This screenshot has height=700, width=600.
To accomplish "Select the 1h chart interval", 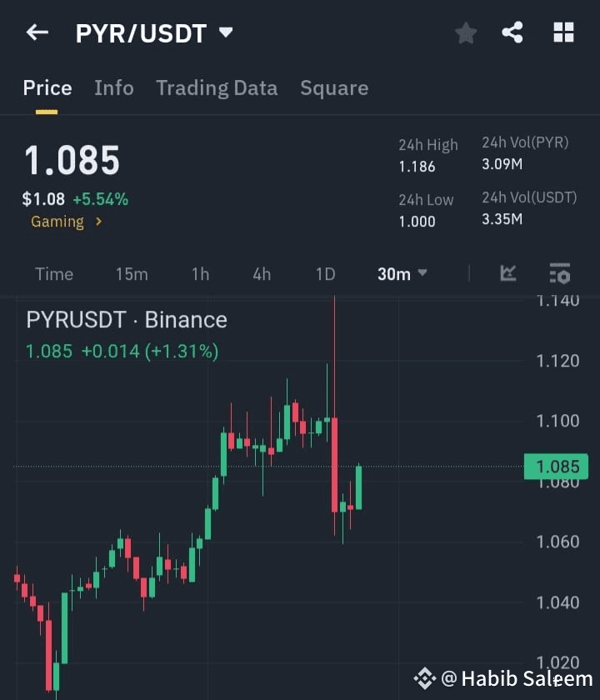I will click(201, 274).
